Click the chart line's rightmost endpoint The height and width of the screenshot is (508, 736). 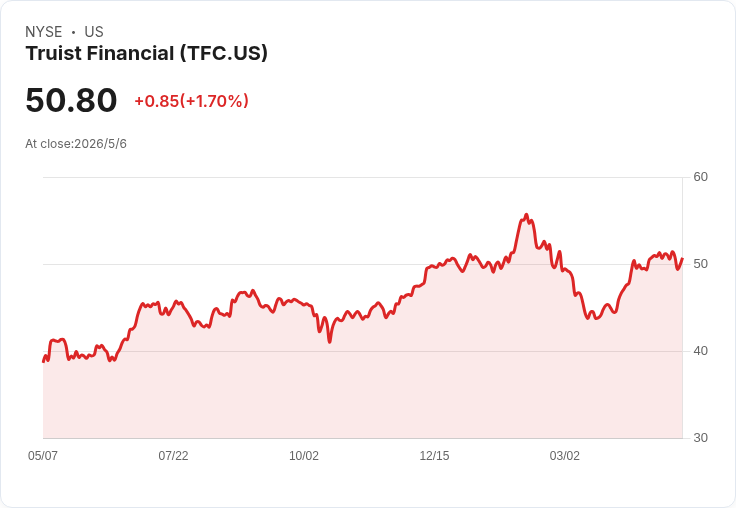tap(682, 258)
